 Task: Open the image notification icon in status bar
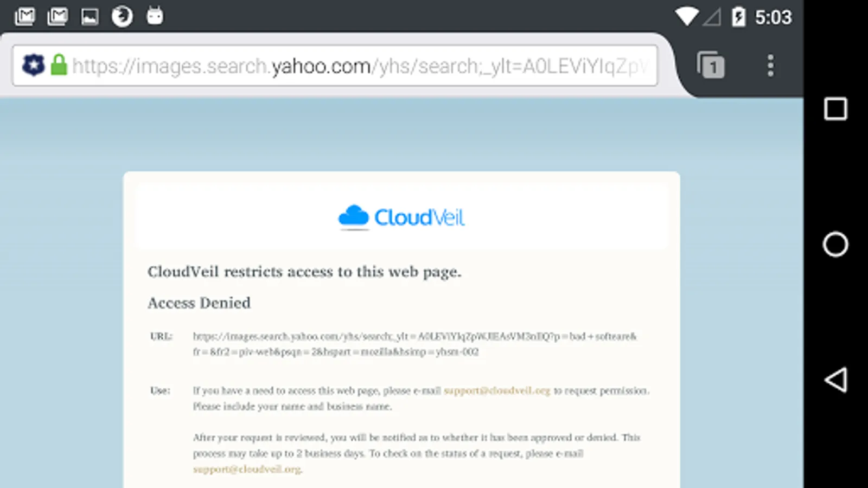click(x=90, y=17)
